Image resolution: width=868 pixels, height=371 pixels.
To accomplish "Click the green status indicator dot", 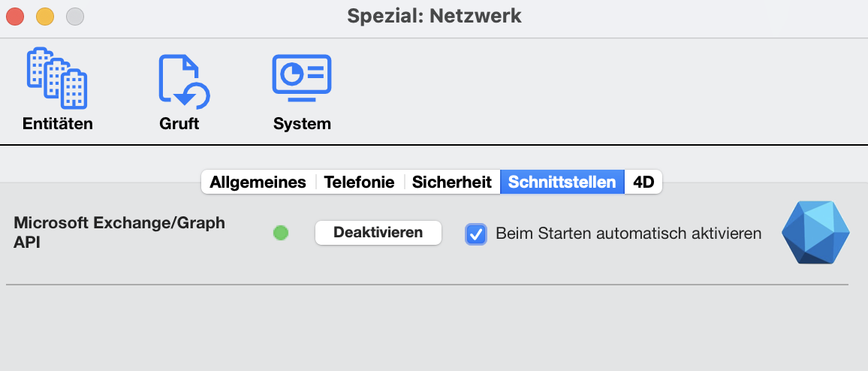I will (x=281, y=233).
